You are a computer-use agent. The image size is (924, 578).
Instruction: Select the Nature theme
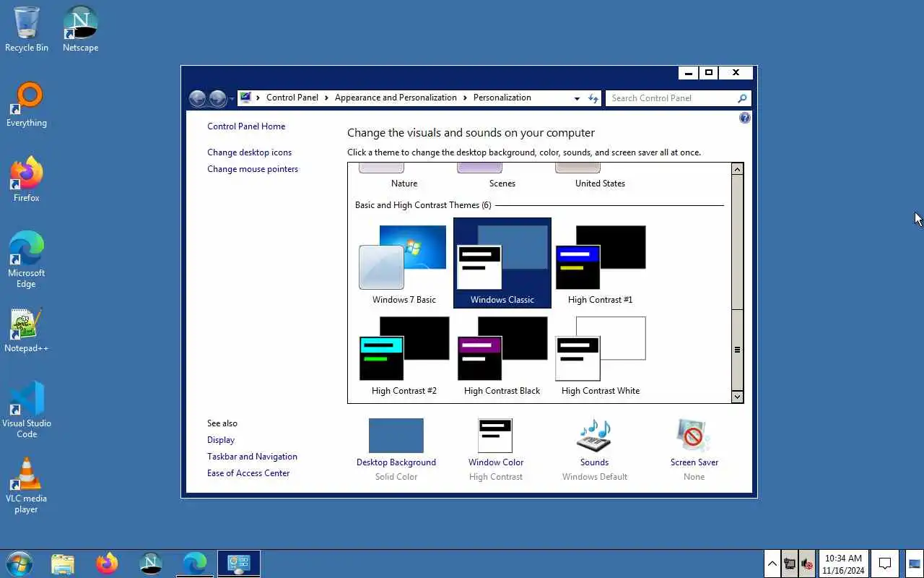click(x=404, y=176)
